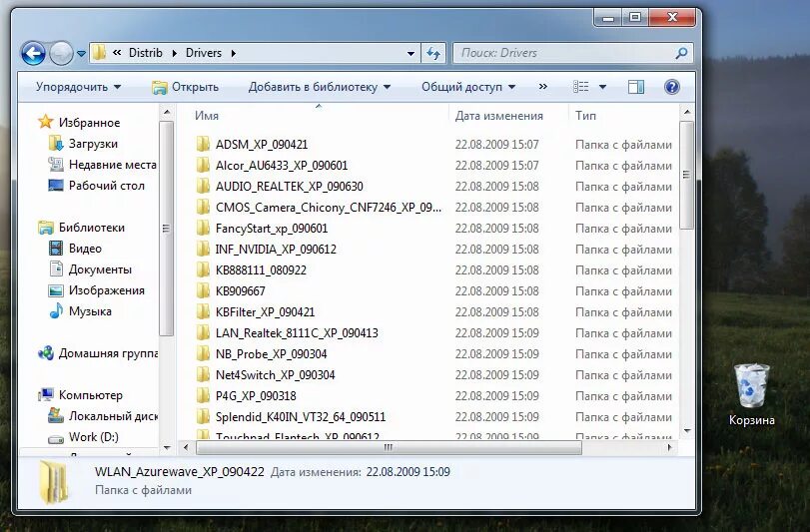This screenshot has height=532, width=810.
Task: Sort by the Тип column header
Action: [586, 116]
